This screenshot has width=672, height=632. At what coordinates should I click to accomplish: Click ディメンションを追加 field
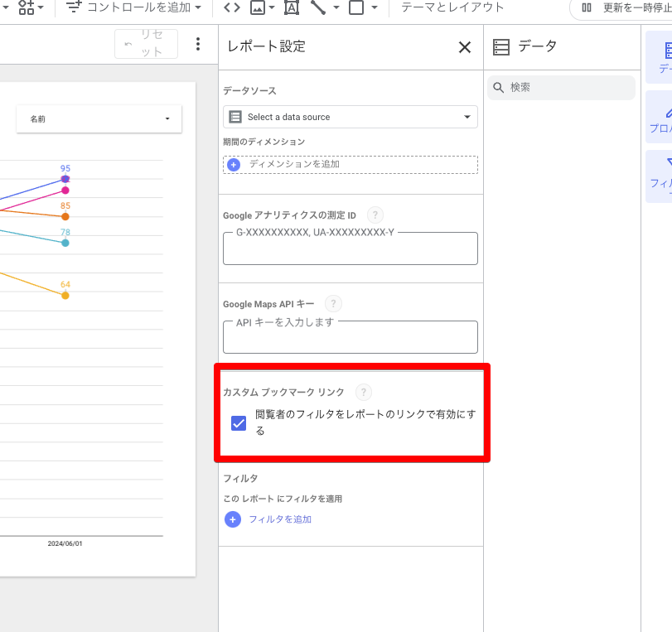(350, 165)
